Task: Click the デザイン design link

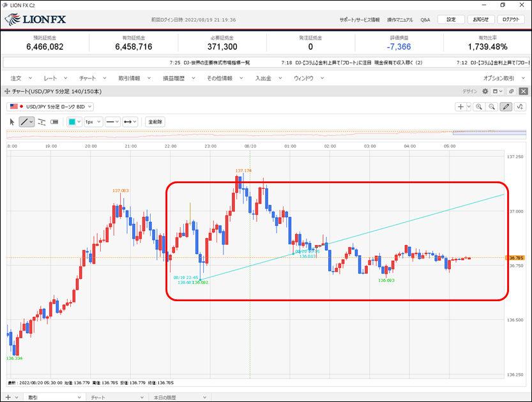Action: [470, 91]
